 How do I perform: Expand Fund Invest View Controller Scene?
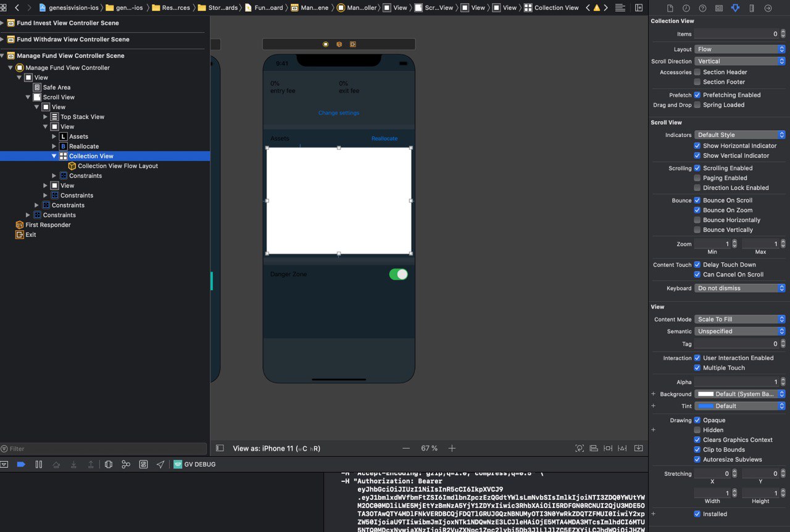(2, 23)
